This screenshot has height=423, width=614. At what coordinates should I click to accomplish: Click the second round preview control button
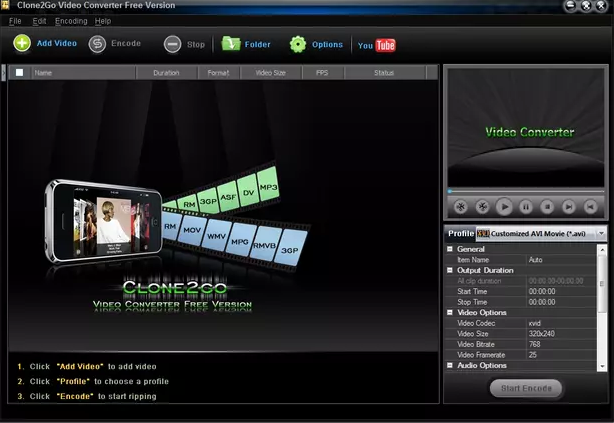[482, 206]
